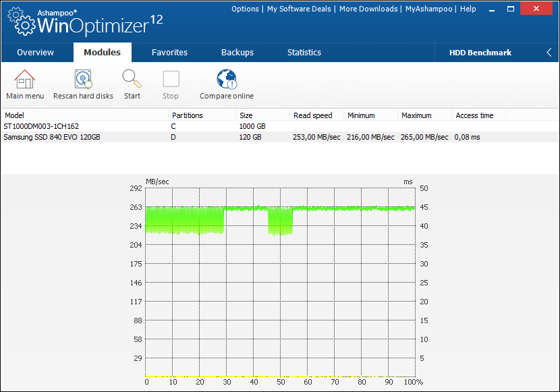560x392 pixels.
Task: Click partition C cell
Action: point(173,126)
